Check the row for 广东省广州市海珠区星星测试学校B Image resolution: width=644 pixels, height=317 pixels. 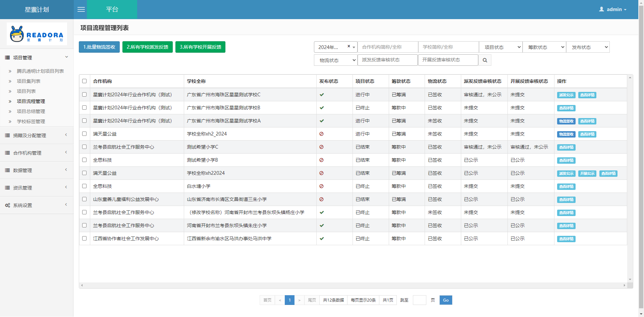[x=85, y=108]
